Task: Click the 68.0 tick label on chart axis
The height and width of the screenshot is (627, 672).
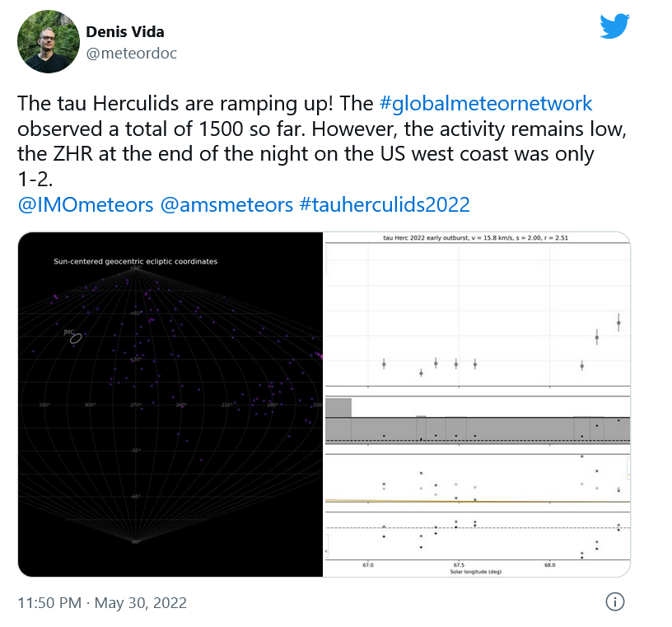Action: [x=549, y=565]
